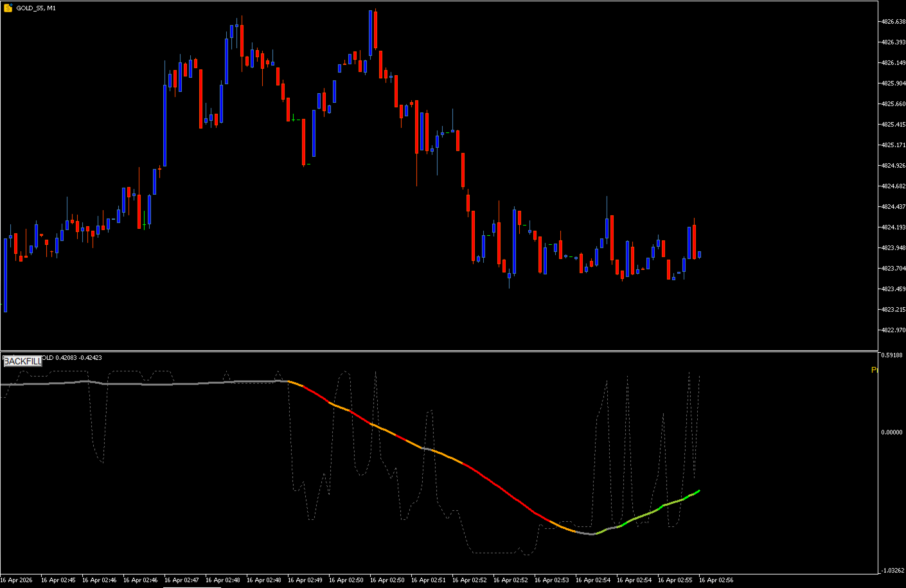Pick the 16 Apr 02:53 time label
Viewport: 906px width, 588px height.
(x=551, y=580)
